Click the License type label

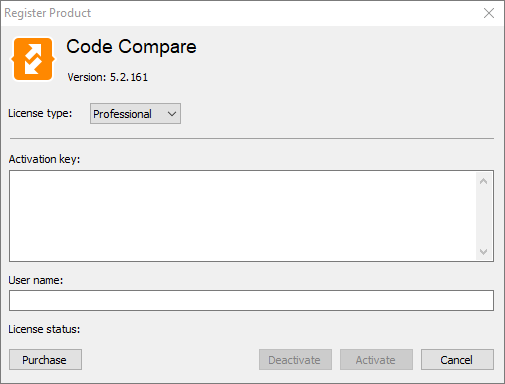pyautogui.click(x=40, y=114)
